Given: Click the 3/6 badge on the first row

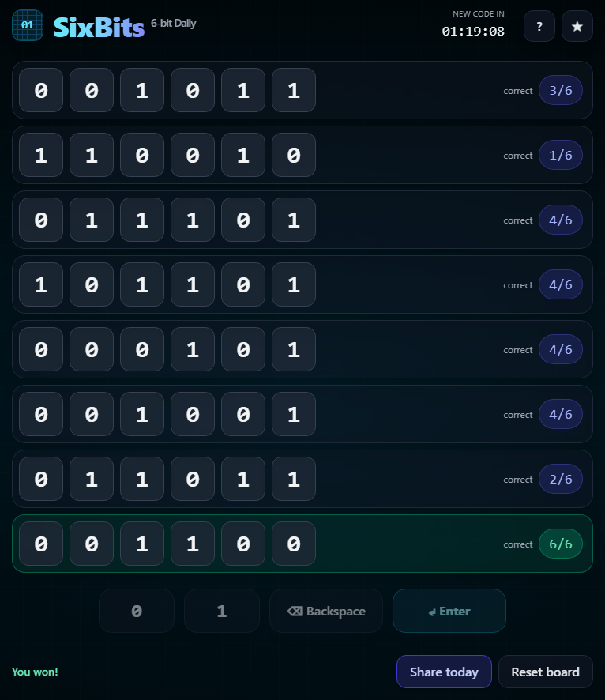Looking at the screenshot, I should [x=561, y=90].
